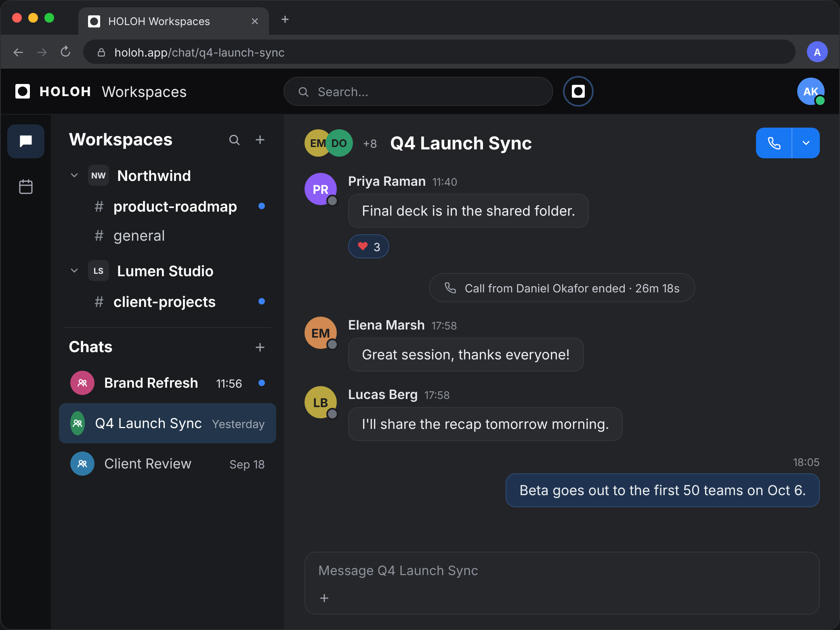Open the Brand Refresh chat
Image resolution: width=840 pixels, height=630 pixels.
(168, 383)
